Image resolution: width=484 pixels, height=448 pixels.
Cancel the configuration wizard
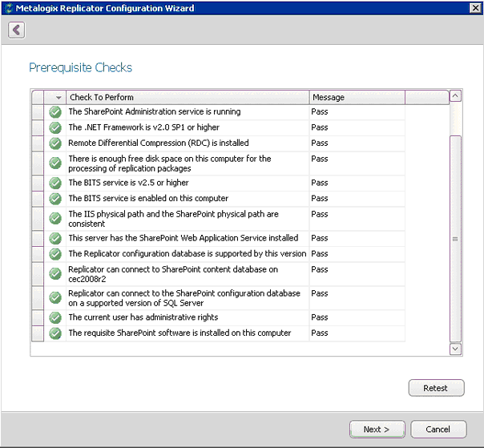(x=438, y=429)
